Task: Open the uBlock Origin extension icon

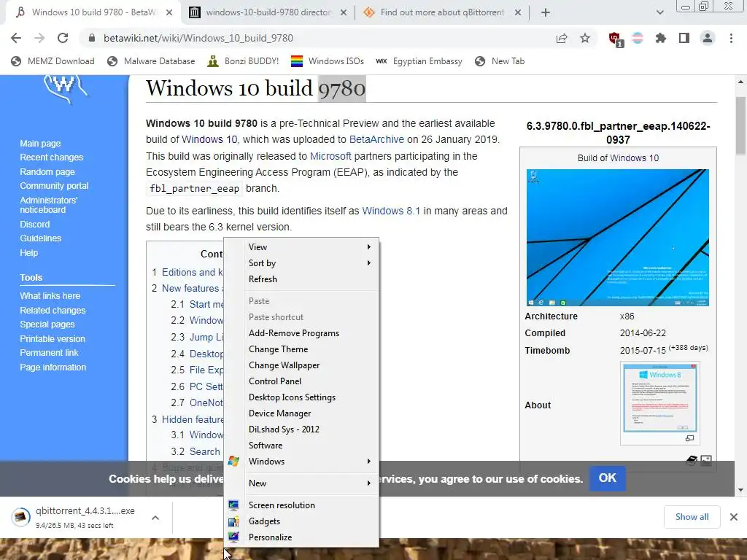Action: 615,39
